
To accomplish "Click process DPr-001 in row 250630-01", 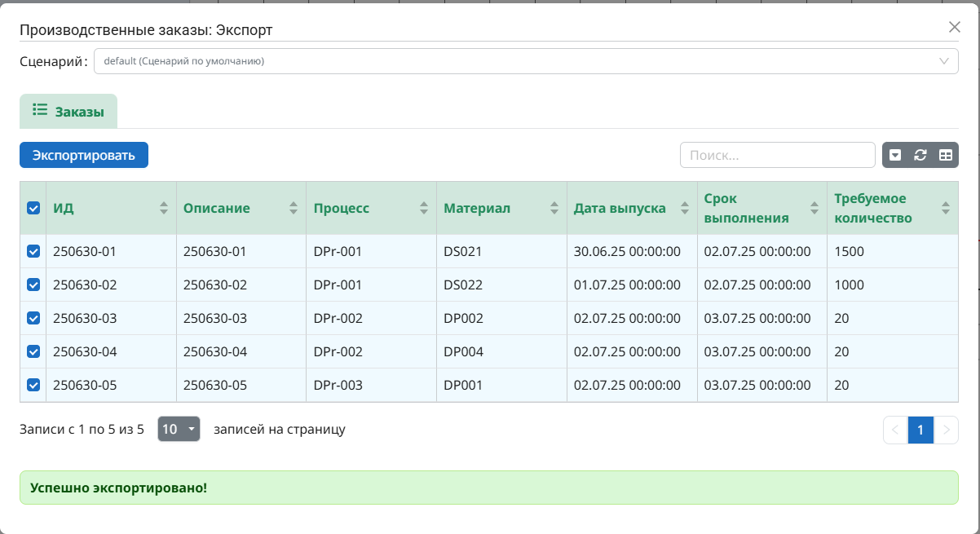I will (x=372, y=252).
